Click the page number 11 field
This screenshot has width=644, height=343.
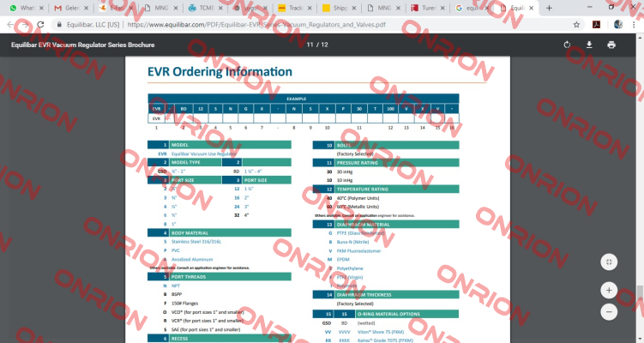coord(310,45)
